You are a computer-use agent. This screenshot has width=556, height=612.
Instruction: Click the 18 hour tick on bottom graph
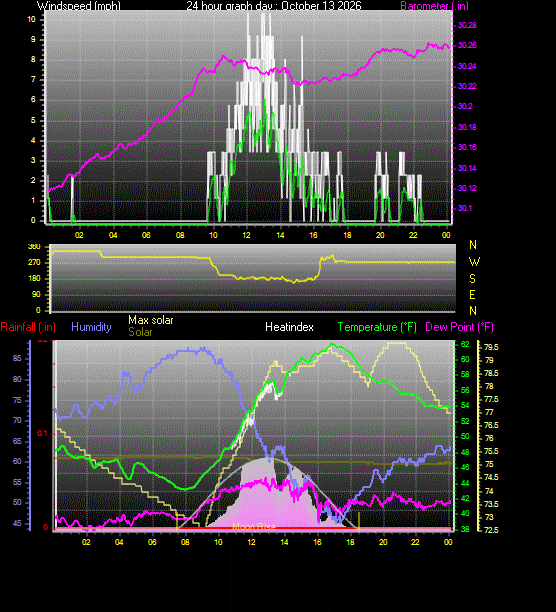coord(350,542)
